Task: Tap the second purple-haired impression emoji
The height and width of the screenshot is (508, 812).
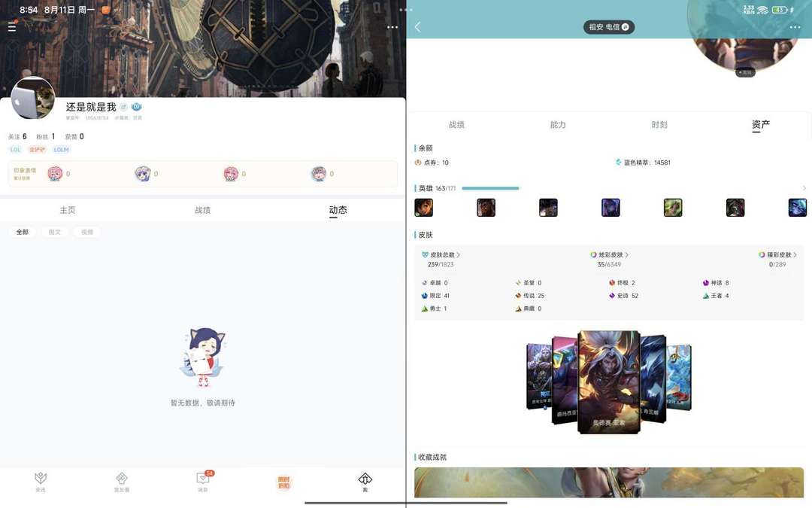Action: coord(142,174)
